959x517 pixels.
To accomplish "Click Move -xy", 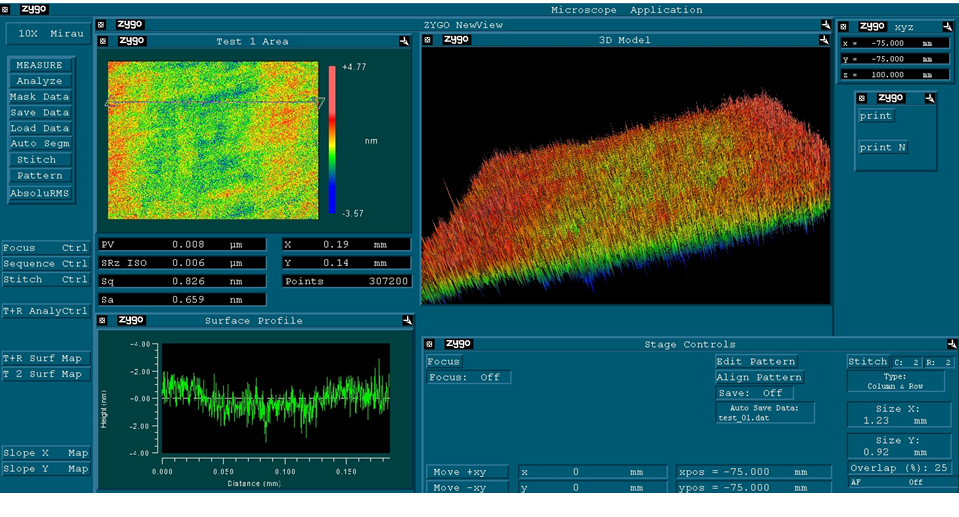I will point(467,488).
